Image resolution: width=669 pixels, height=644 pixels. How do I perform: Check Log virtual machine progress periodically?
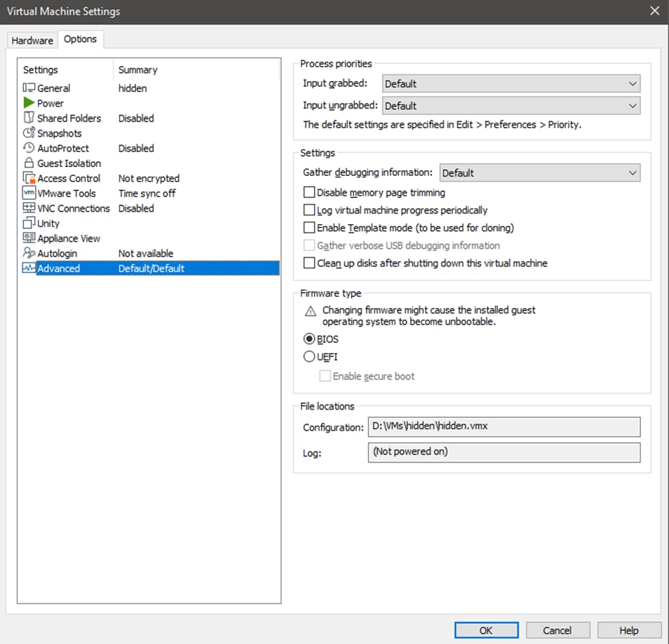point(309,210)
